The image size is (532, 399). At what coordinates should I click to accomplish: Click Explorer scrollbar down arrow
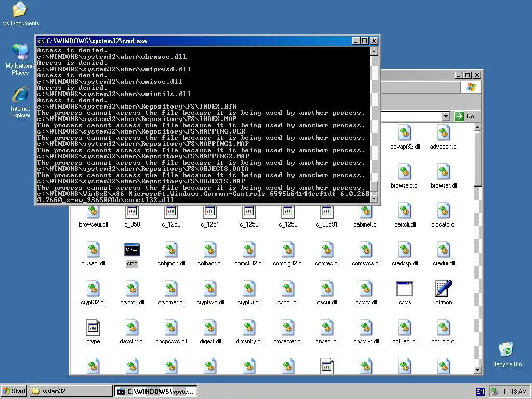point(478,370)
